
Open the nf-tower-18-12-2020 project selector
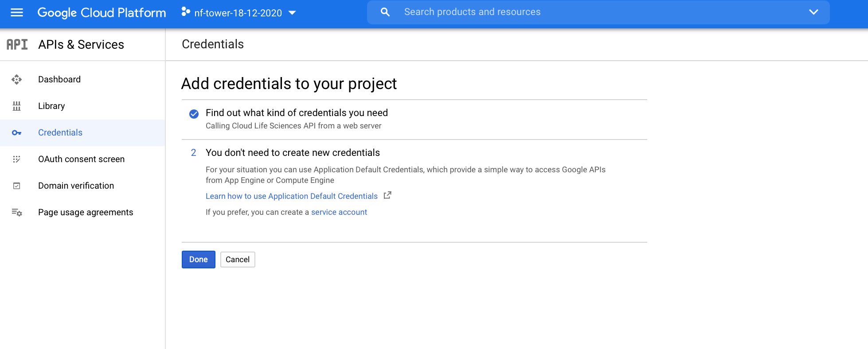pos(239,13)
